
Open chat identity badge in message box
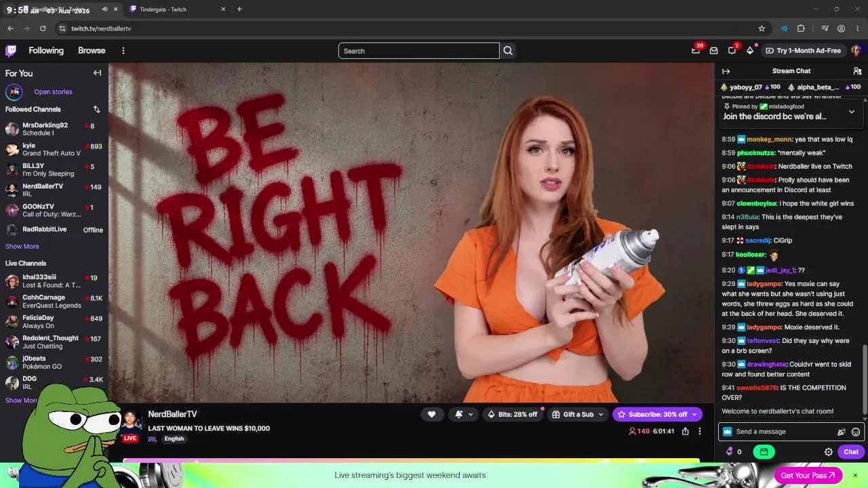click(728, 432)
